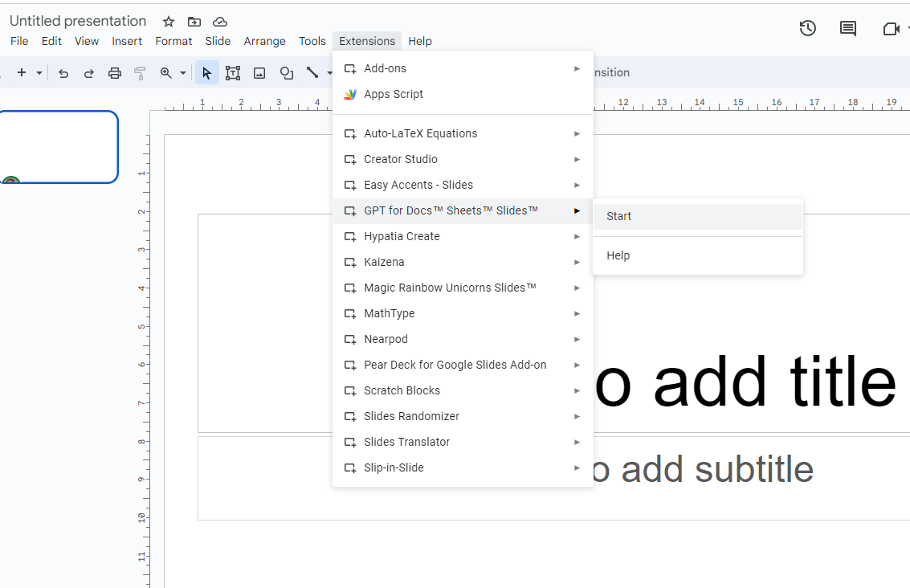The height and width of the screenshot is (588, 910).
Task: Click the Move to folder icon
Action: (194, 22)
